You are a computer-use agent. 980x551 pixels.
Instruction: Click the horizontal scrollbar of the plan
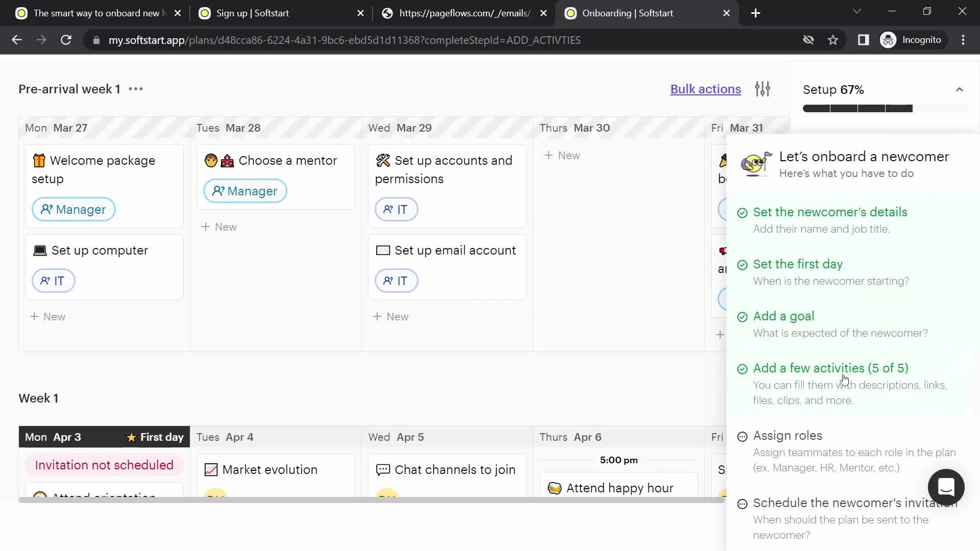(372, 500)
